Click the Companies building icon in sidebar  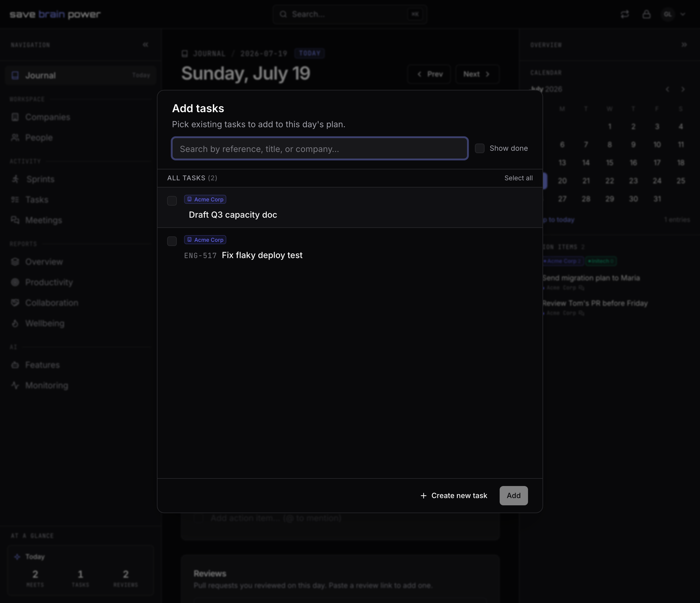click(x=15, y=117)
